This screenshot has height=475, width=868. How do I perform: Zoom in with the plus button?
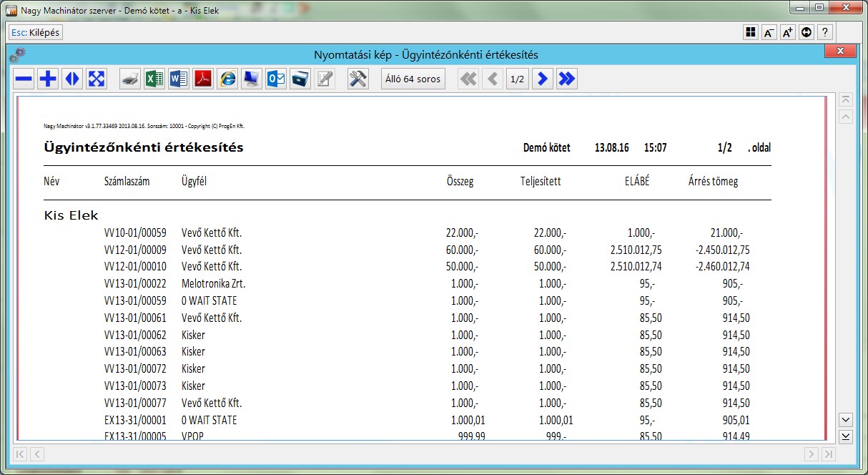point(48,79)
